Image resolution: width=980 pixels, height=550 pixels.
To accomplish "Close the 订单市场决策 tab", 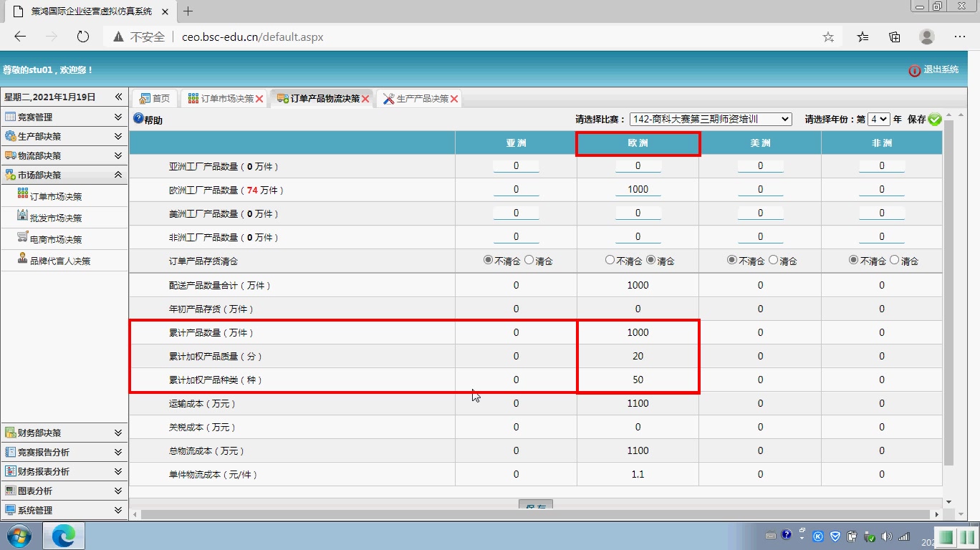I will click(x=259, y=99).
